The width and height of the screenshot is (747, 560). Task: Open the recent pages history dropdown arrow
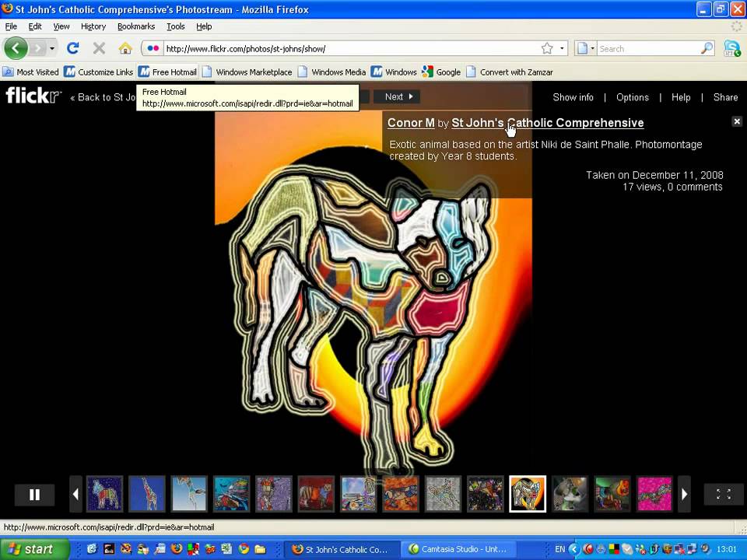point(52,48)
